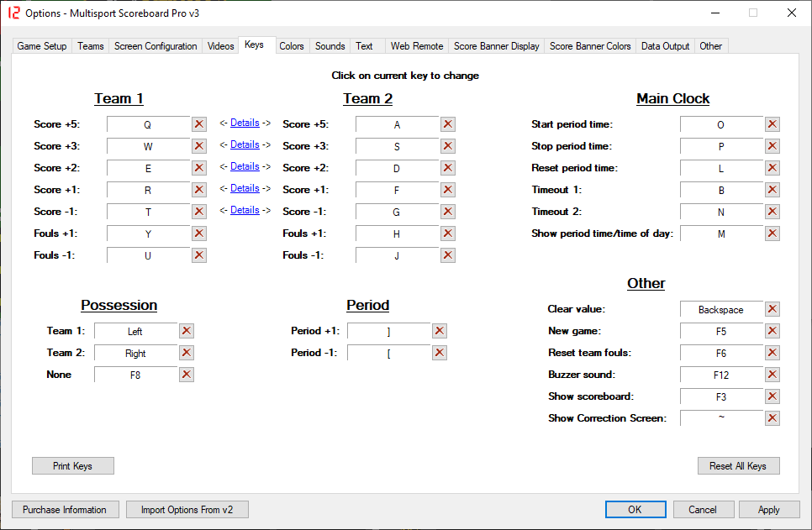
Task: Remove the Team 2 Score +3 key binding
Action: click(448, 146)
